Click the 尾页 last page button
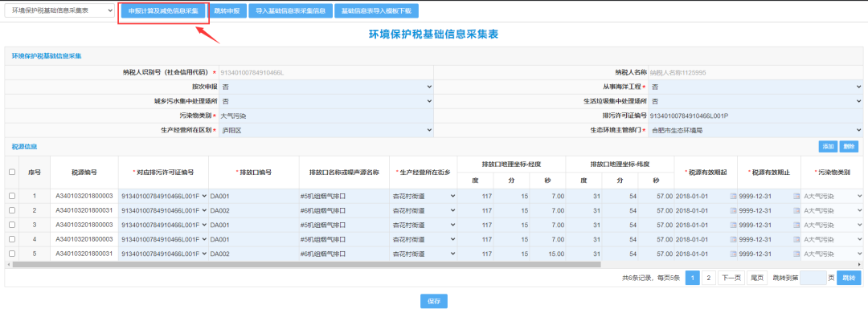This screenshot has height=317, width=868. coord(757,278)
